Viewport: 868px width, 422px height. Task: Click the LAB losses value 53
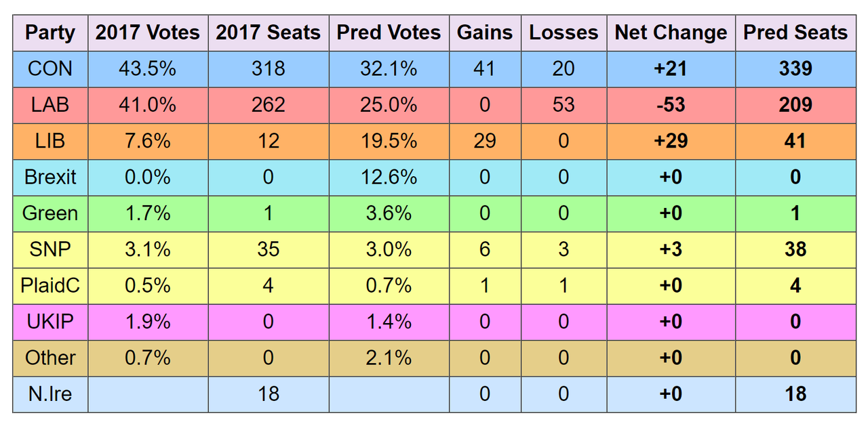(x=564, y=104)
